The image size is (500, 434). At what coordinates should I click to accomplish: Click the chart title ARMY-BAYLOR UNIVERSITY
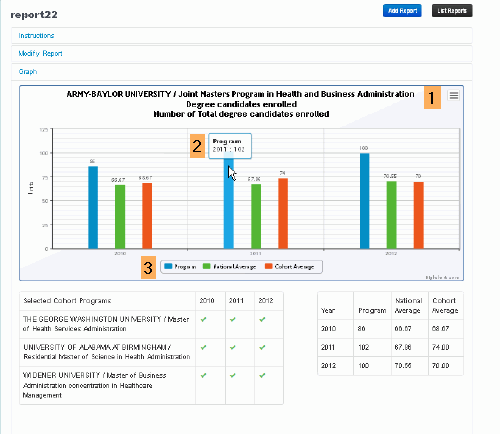coord(240,94)
